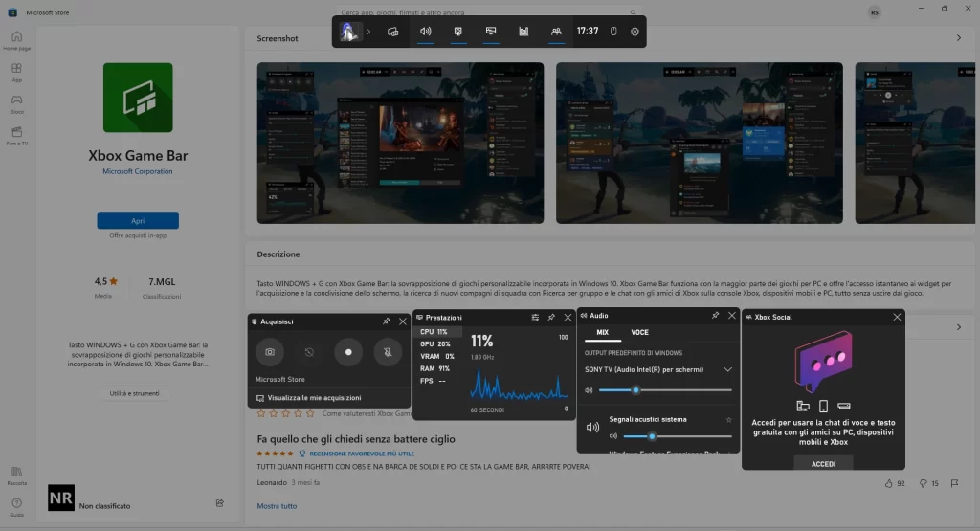Pin the Acquisisci widget
This screenshot has height=531, width=980.
386,321
